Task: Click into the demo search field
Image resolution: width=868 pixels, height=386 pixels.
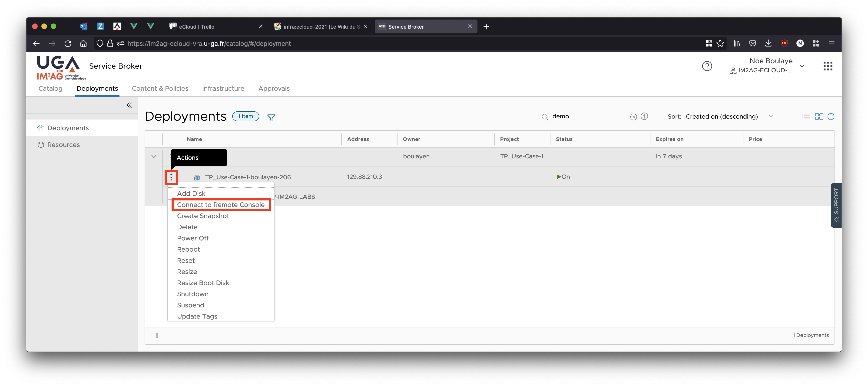Action: click(x=588, y=116)
